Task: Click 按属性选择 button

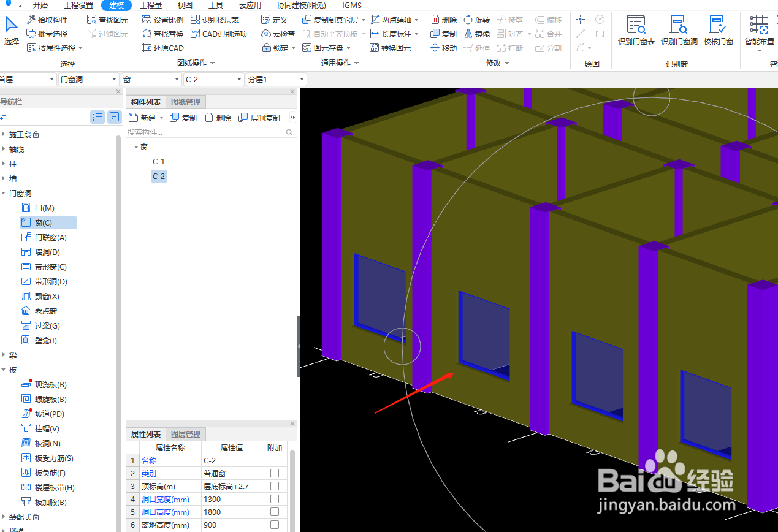Action: [x=55, y=48]
